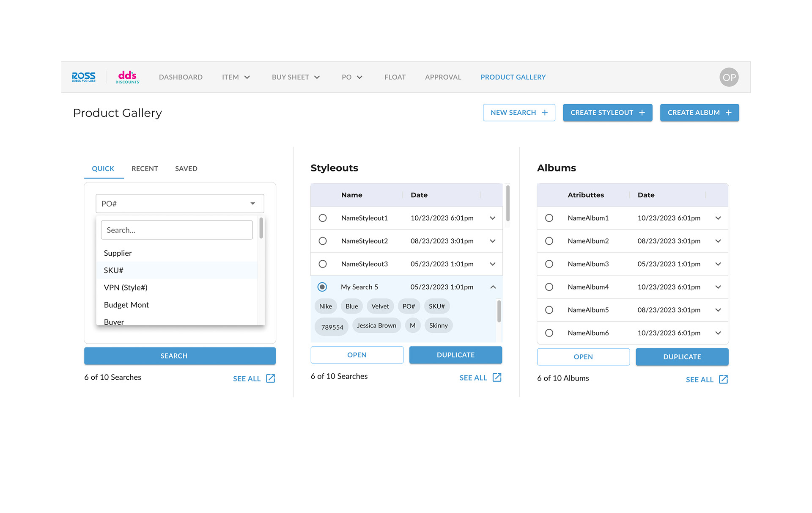Expand the NameStyleout3 row chevron
Image resolution: width=812 pixels, height=513 pixels.
(493, 264)
